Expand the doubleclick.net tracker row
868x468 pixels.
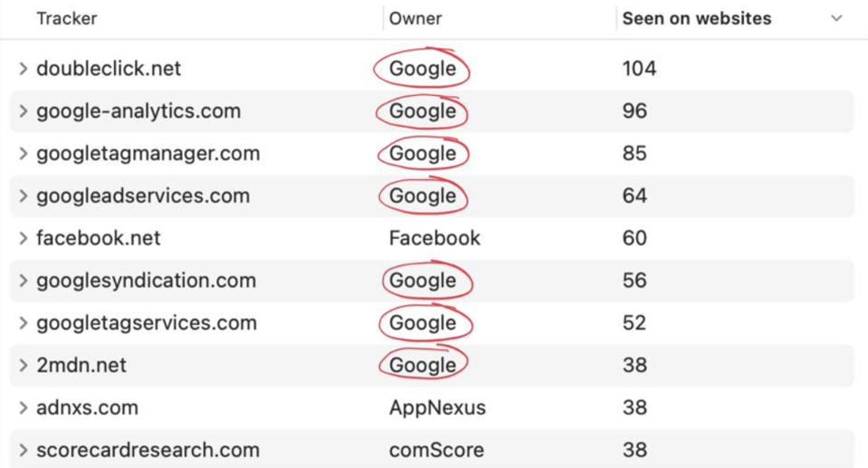pos(24,69)
